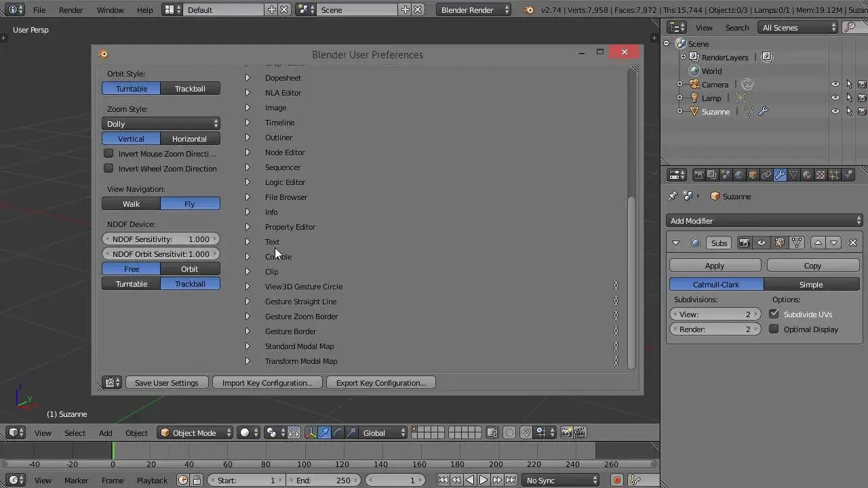
Task: Open the Object Data triangle tab
Action: [793, 175]
